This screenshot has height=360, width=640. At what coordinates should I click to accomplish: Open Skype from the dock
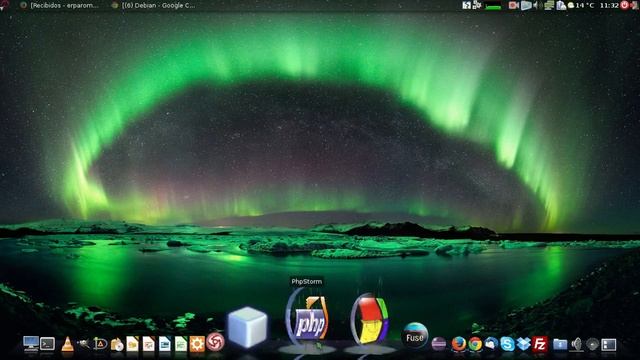pos(507,344)
